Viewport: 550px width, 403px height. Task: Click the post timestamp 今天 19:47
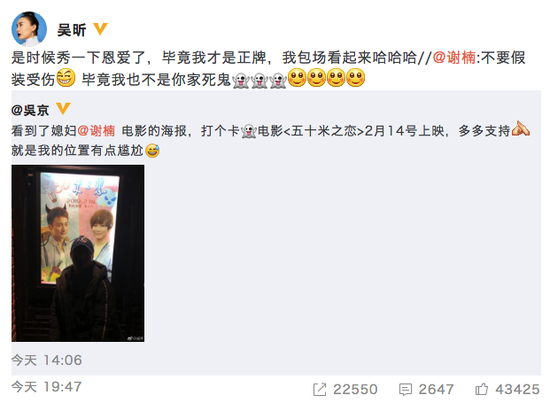pyautogui.click(x=47, y=387)
